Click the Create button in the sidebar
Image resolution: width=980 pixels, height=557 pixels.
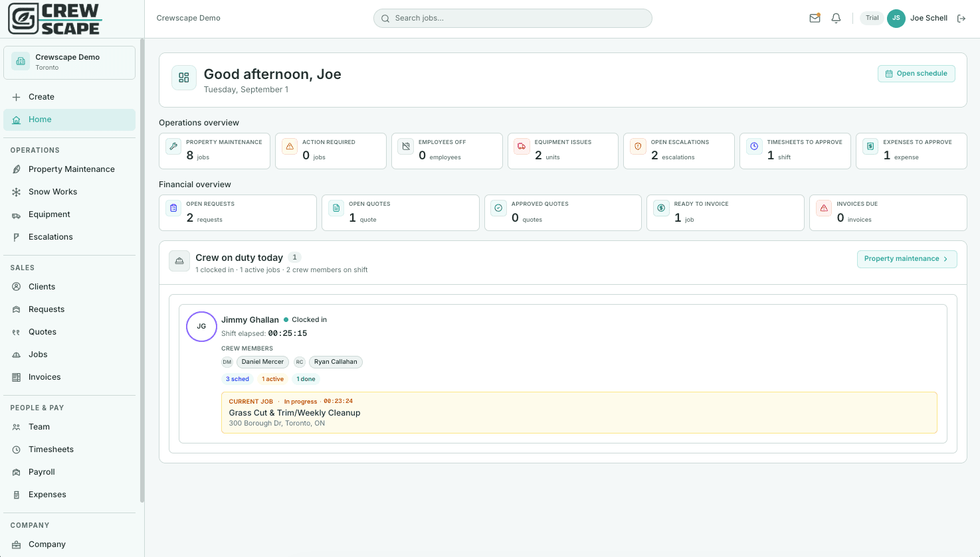[x=70, y=97]
